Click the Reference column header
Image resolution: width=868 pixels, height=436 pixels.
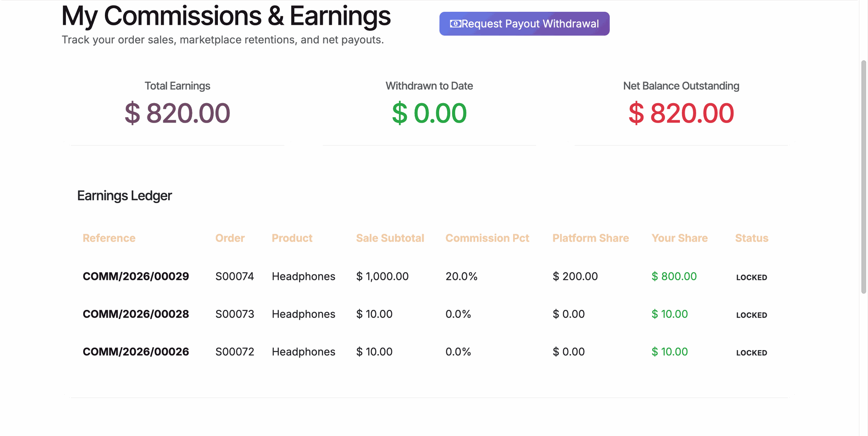(109, 238)
